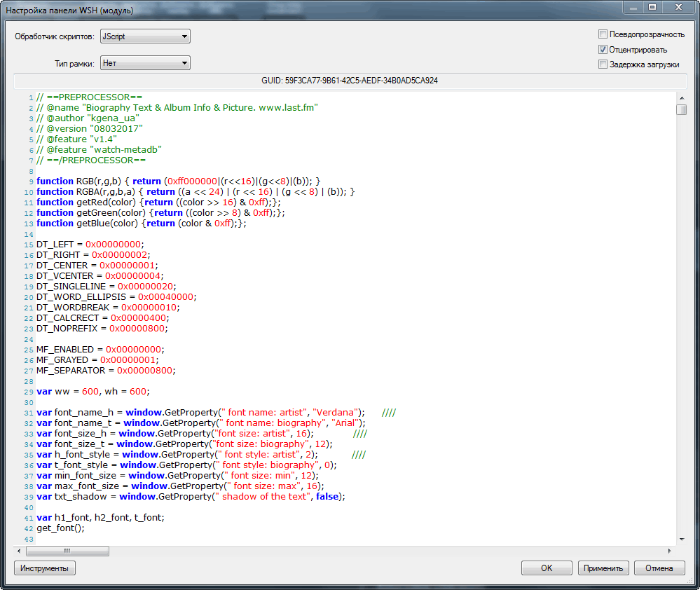Click the vertical scrollbar thumb
Viewport: 700px width, 590px height.
point(681,109)
